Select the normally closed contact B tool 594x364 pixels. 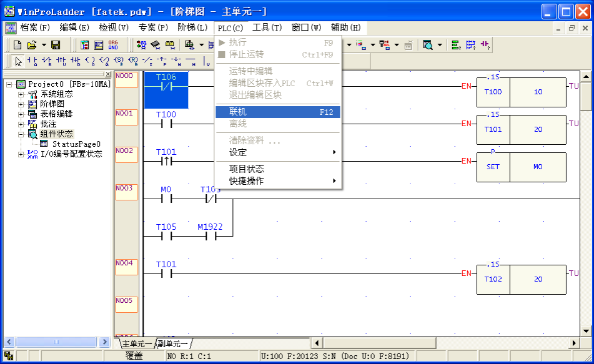[47, 61]
